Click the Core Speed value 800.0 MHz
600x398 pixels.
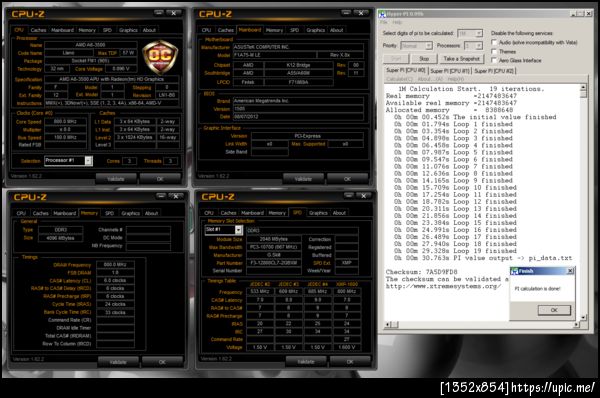(65, 122)
